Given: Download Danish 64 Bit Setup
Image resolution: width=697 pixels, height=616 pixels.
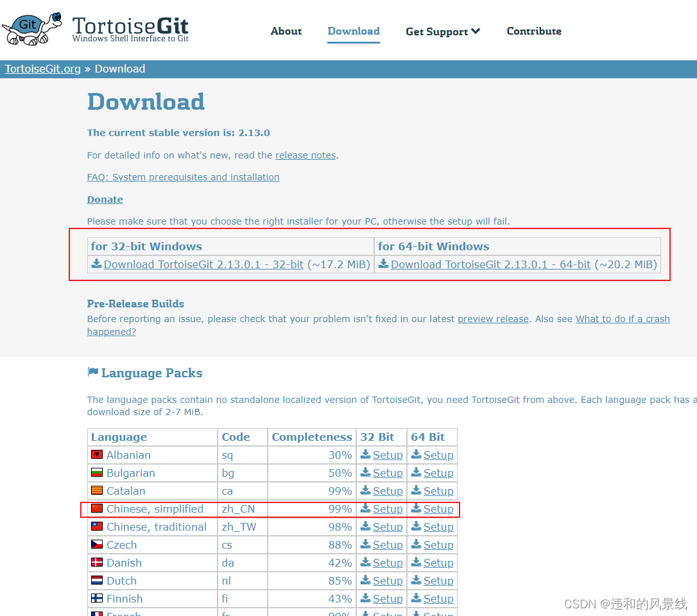Looking at the screenshot, I should 438,563.
